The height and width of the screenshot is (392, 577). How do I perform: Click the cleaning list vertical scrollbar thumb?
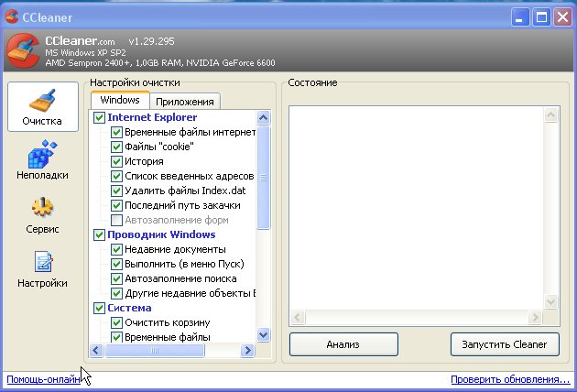click(x=264, y=178)
